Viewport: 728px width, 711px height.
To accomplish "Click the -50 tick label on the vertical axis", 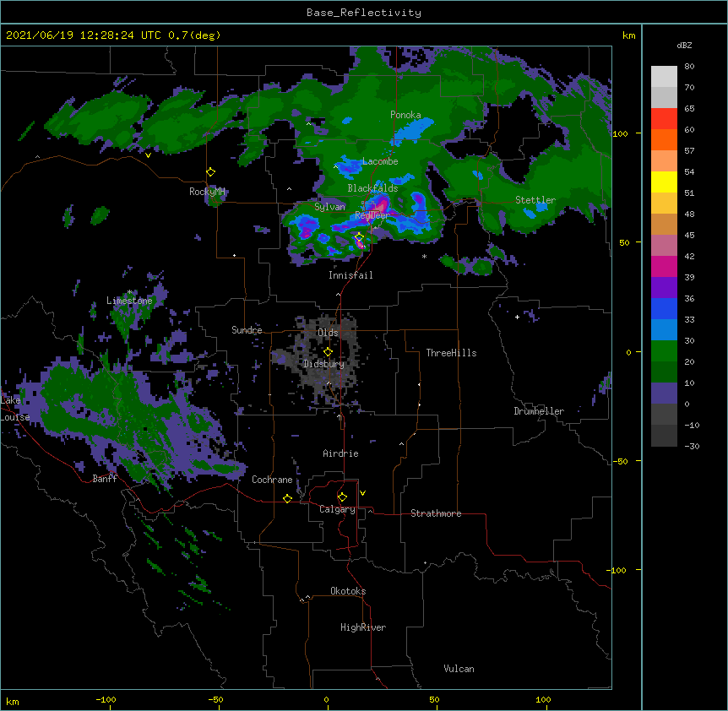I will [620, 461].
